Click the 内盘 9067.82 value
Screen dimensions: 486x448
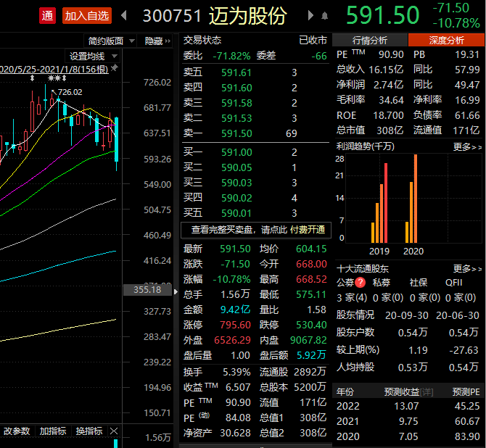tap(308, 340)
